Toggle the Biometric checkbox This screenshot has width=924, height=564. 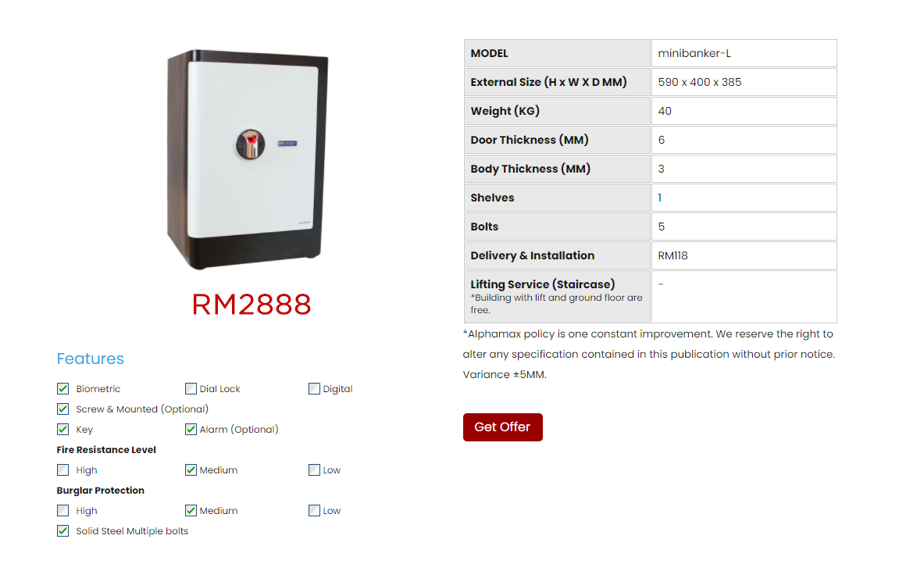[63, 389]
